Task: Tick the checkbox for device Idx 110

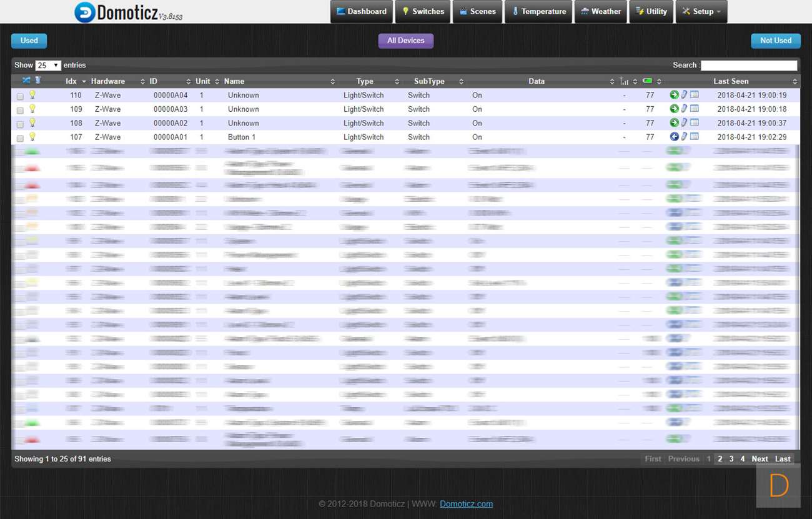Action: click(20, 97)
